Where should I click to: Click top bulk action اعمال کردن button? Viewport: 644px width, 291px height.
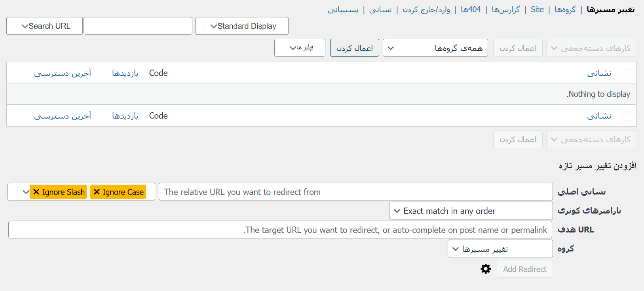click(518, 48)
